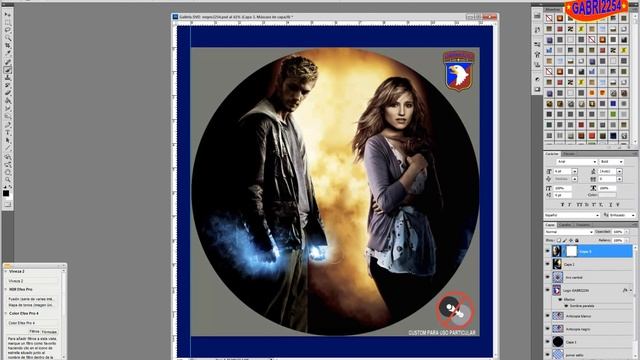Switch to the Trazados tab
Screen dimensions: 640x360
pos(583,225)
